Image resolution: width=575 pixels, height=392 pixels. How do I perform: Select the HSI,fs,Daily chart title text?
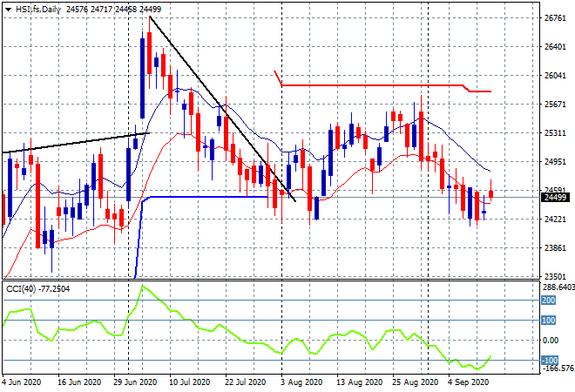[x=38, y=10]
